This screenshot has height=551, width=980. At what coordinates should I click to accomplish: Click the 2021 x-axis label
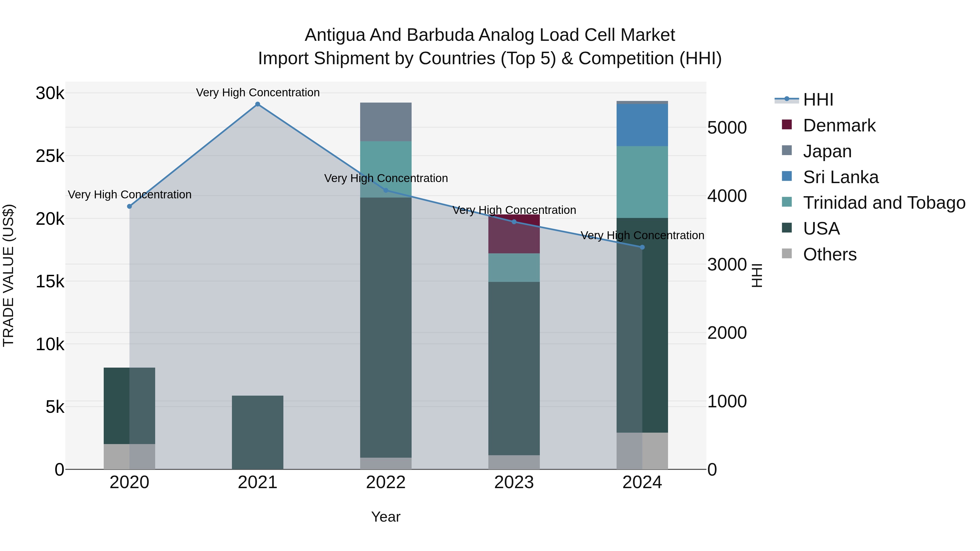(258, 482)
